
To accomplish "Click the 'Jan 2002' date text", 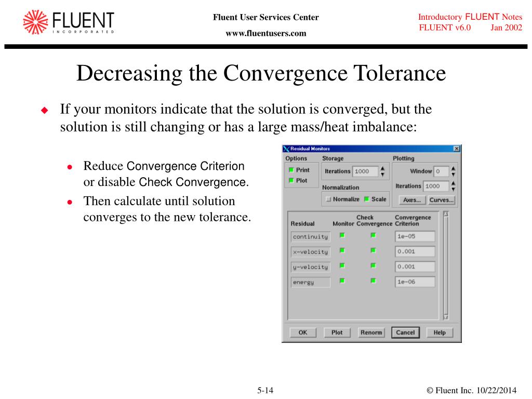I will pyautogui.click(x=506, y=28).
